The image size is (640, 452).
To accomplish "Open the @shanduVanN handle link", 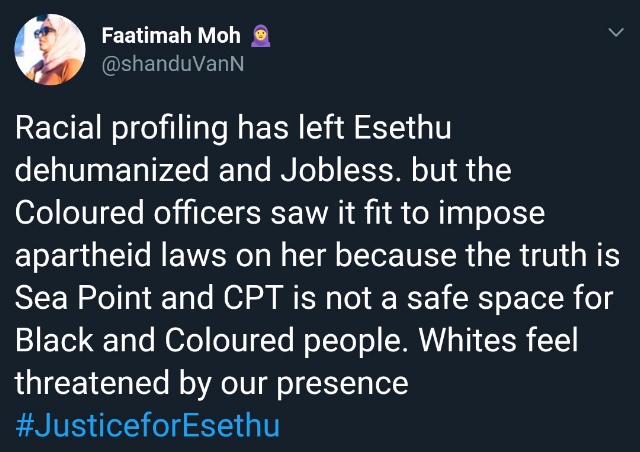I will click(173, 64).
